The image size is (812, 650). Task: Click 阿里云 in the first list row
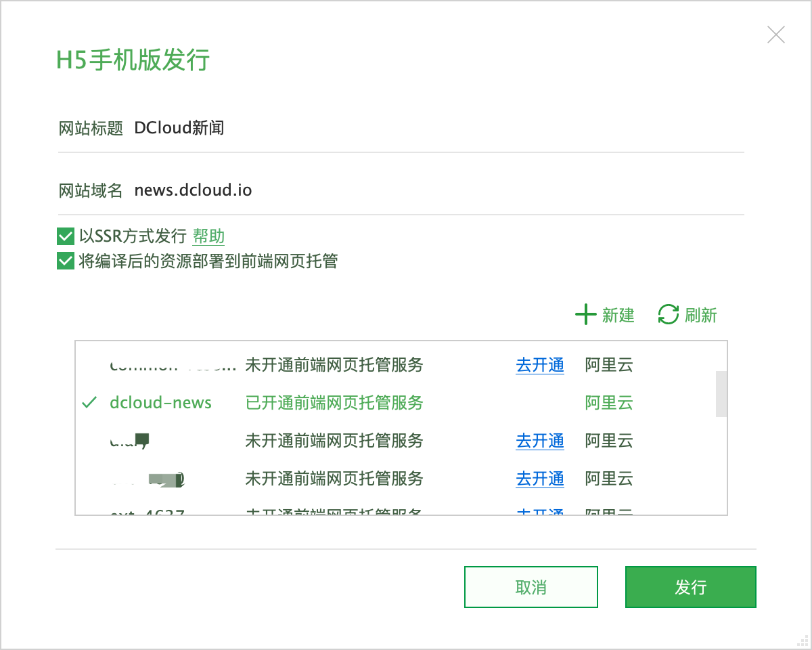tap(609, 365)
